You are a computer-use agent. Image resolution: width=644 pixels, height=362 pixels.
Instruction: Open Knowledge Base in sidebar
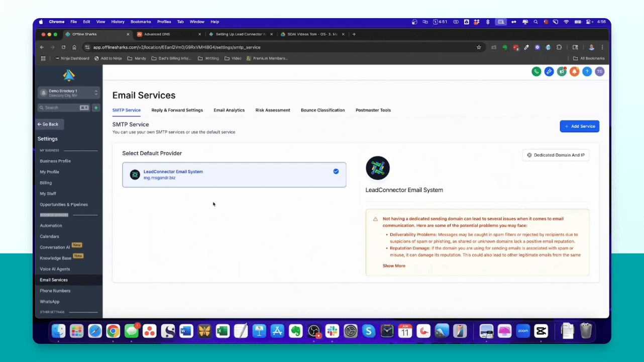56,258
